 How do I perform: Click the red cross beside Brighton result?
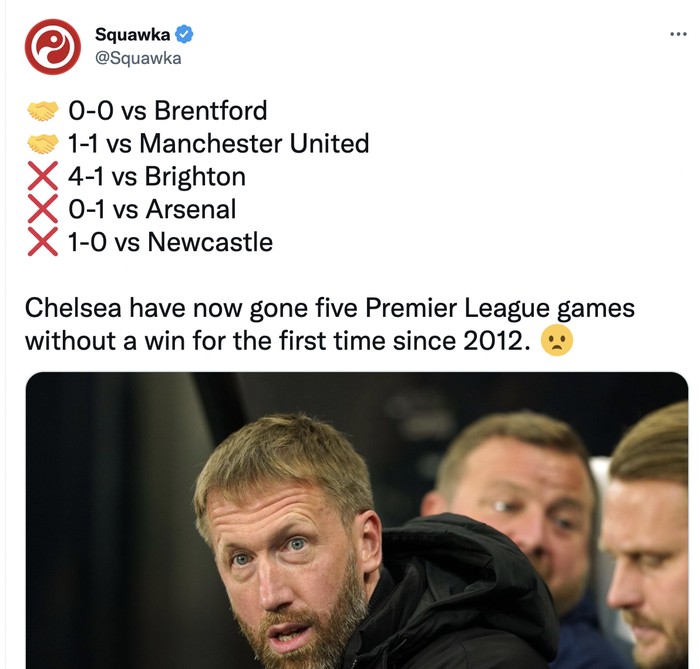click(x=40, y=177)
